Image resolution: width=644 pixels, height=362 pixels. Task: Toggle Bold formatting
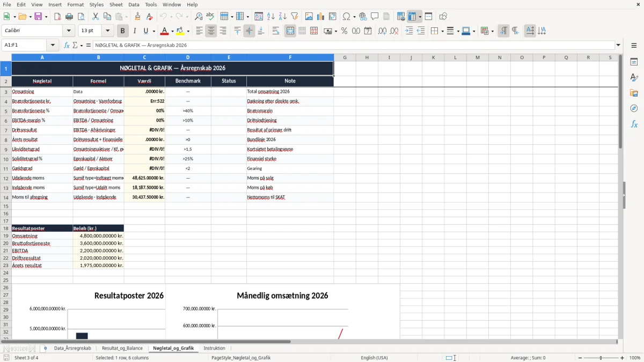click(123, 31)
